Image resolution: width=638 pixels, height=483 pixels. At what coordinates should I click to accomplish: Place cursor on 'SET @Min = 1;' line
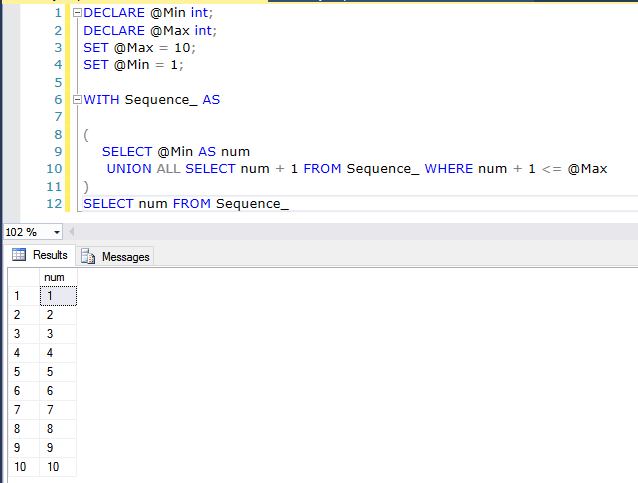(133, 65)
